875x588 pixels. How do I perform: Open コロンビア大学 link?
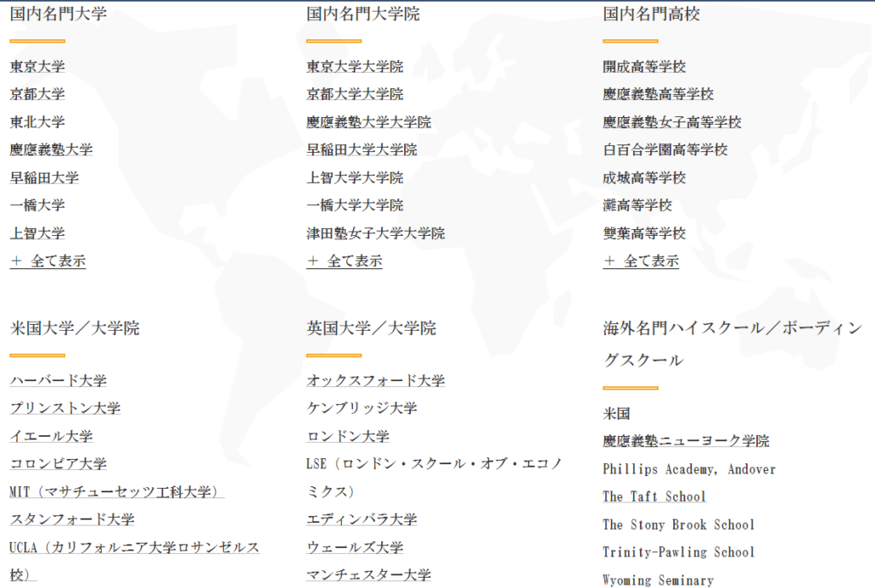[x=58, y=463]
